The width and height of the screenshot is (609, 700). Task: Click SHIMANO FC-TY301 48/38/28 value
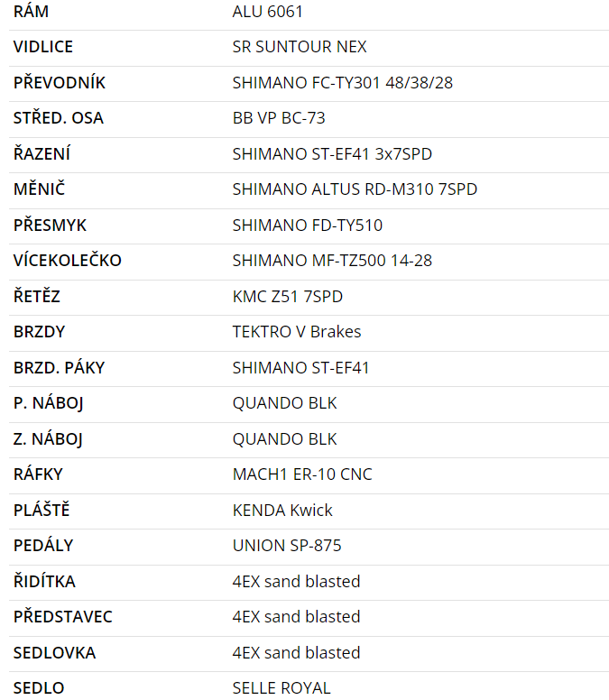tap(343, 83)
